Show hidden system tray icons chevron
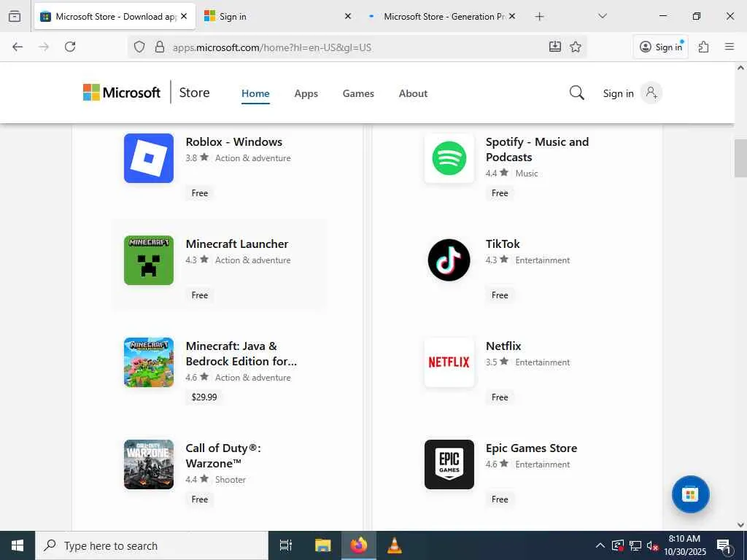This screenshot has width=747, height=560. [600, 545]
